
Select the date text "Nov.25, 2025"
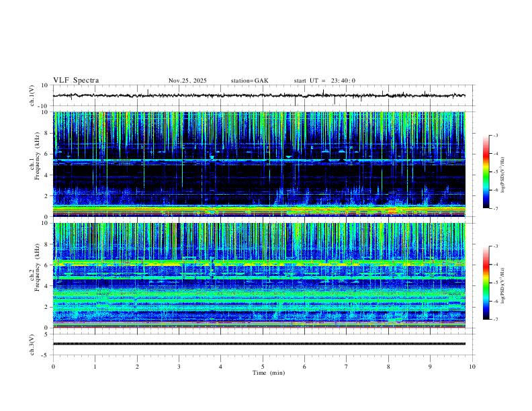[x=187, y=81]
